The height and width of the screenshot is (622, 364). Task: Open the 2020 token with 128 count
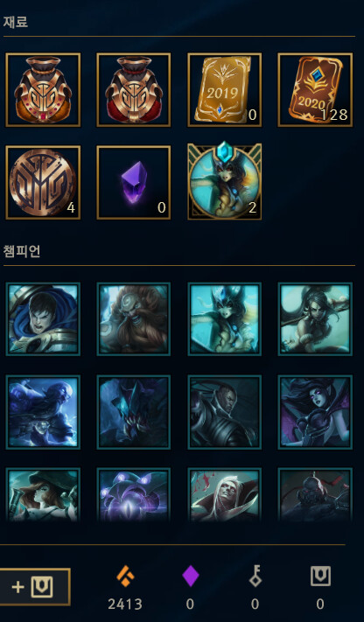click(x=315, y=90)
